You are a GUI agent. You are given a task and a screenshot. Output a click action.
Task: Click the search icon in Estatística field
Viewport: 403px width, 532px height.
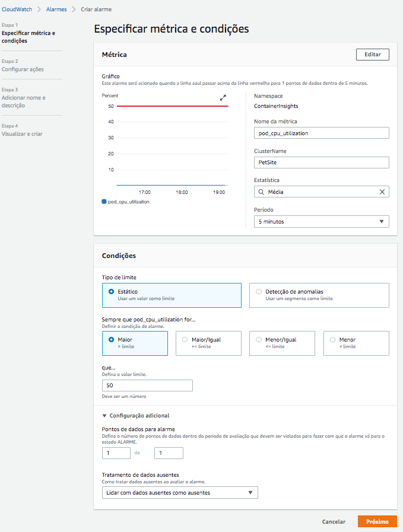(261, 192)
